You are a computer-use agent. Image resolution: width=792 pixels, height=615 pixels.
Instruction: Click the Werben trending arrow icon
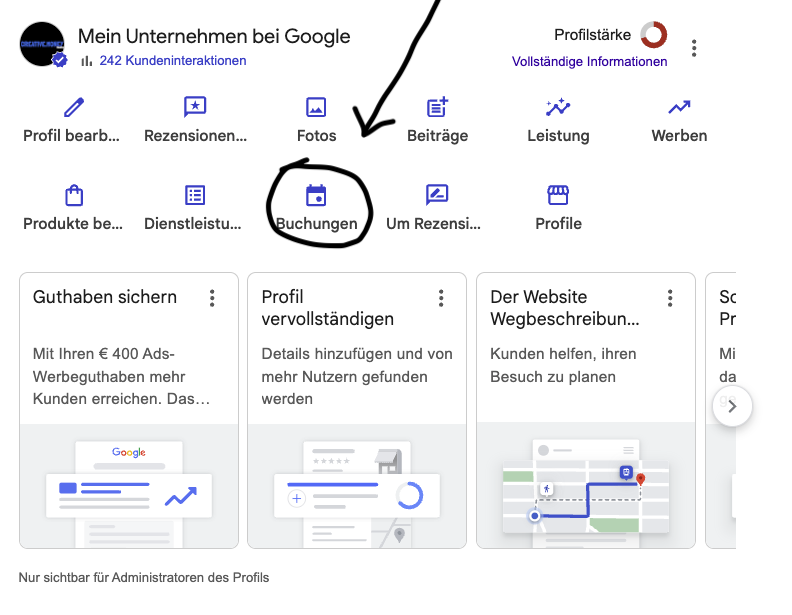[x=679, y=107]
